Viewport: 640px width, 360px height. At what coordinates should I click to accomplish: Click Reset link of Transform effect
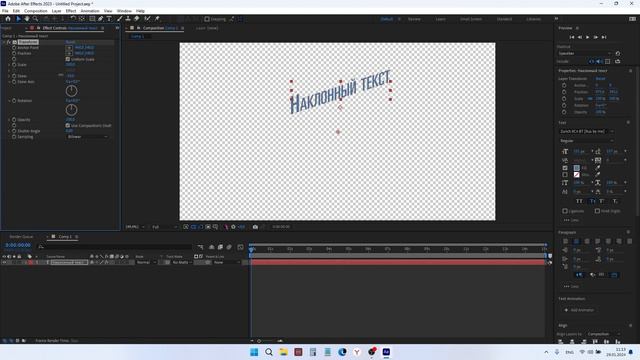coord(70,42)
